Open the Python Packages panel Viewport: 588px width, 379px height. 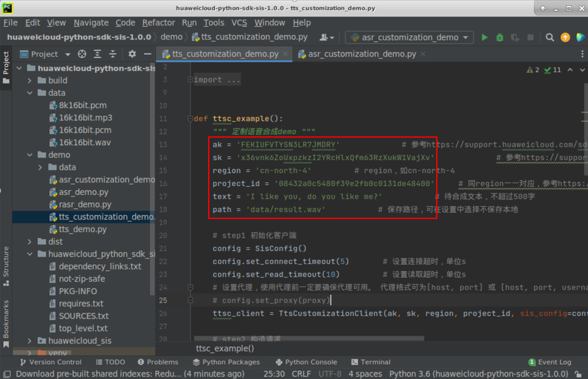[x=226, y=362]
